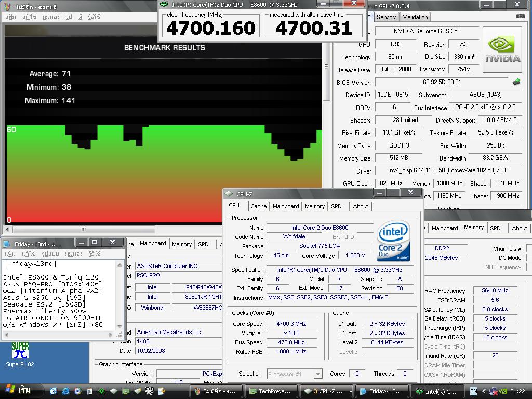Click the clock frequency 4700.160 readout
The height and width of the screenshot is (399, 532).
click(x=211, y=28)
